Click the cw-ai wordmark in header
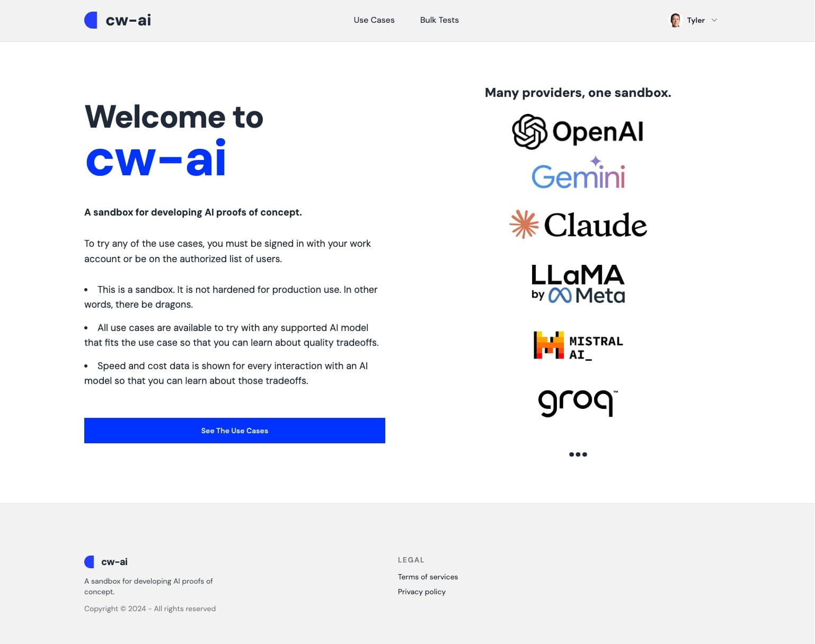The width and height of the screenshot is (815, 644). (128, 20)
